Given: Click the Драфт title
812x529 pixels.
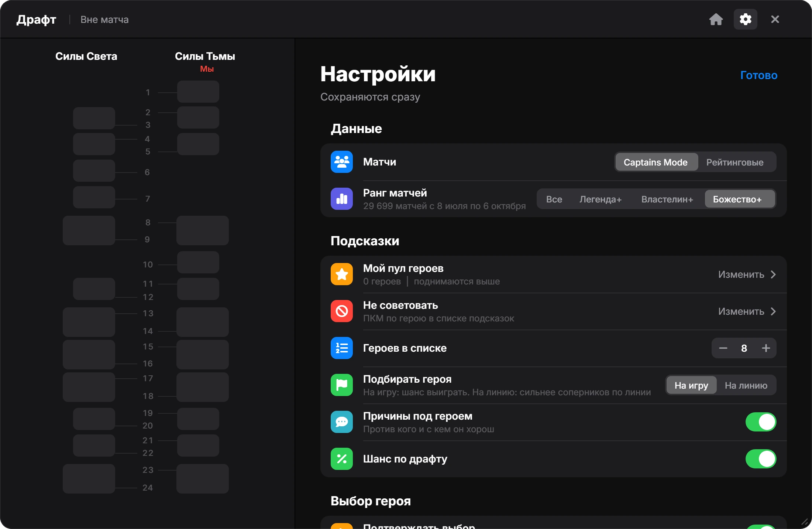Looking at the screenshot, I should [36, 20].
